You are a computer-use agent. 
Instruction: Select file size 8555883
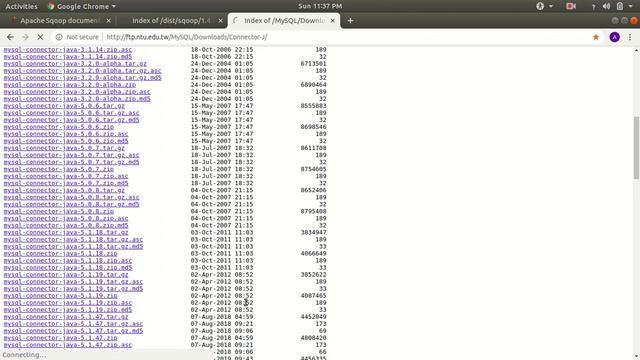313,106
